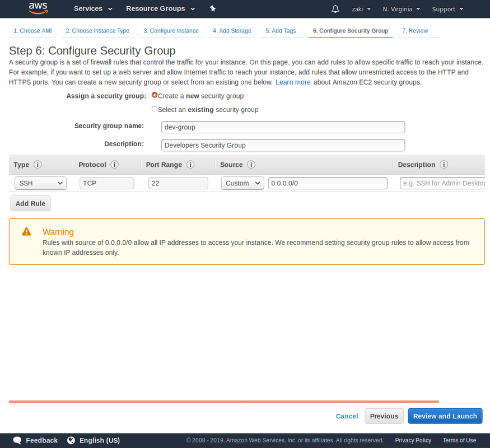Click the Security group name field
This screenshot has width=490, height=448.
[282, 127]
